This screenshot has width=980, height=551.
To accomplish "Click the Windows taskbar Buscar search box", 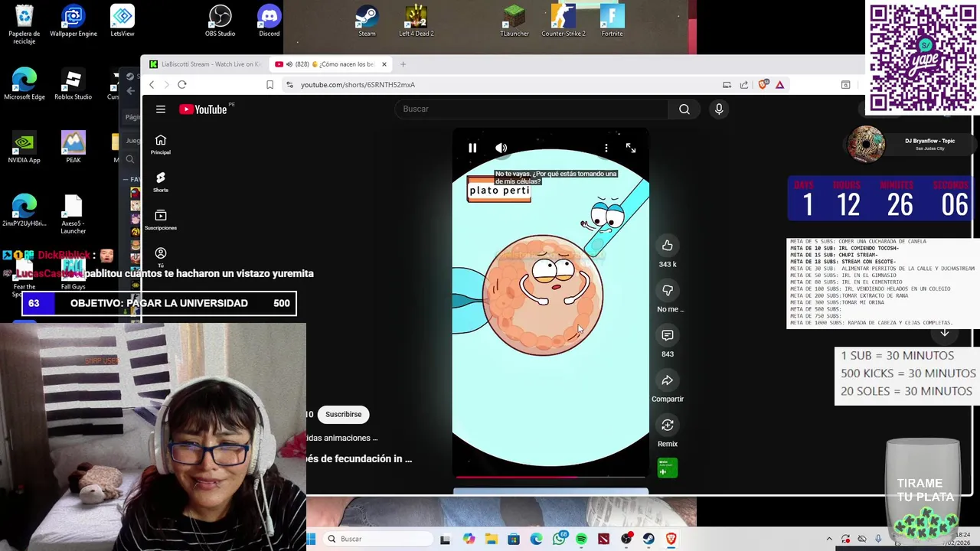I will [377, 539].
